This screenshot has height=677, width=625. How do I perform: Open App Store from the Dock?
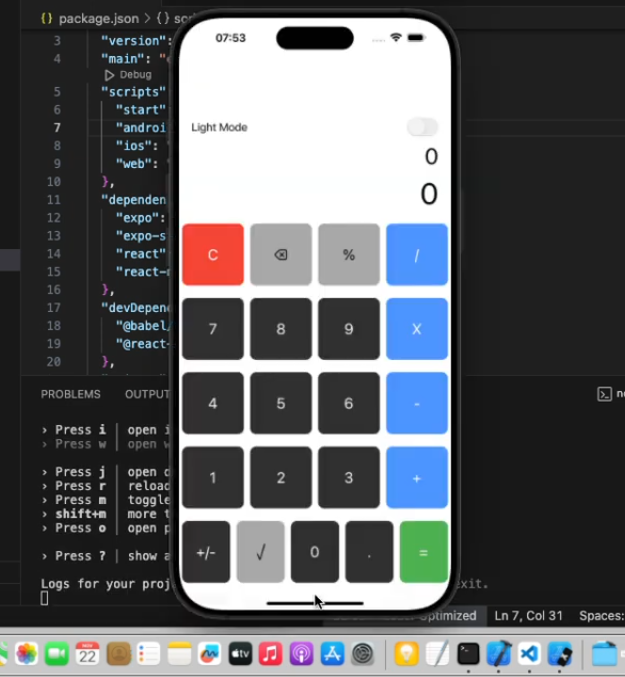coord(332,653)
